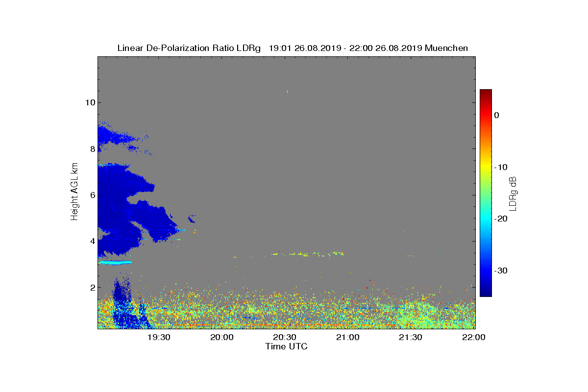588x392 pixels.
Task: Click the 6 km height tick label
Action: [x=92, y=195]
